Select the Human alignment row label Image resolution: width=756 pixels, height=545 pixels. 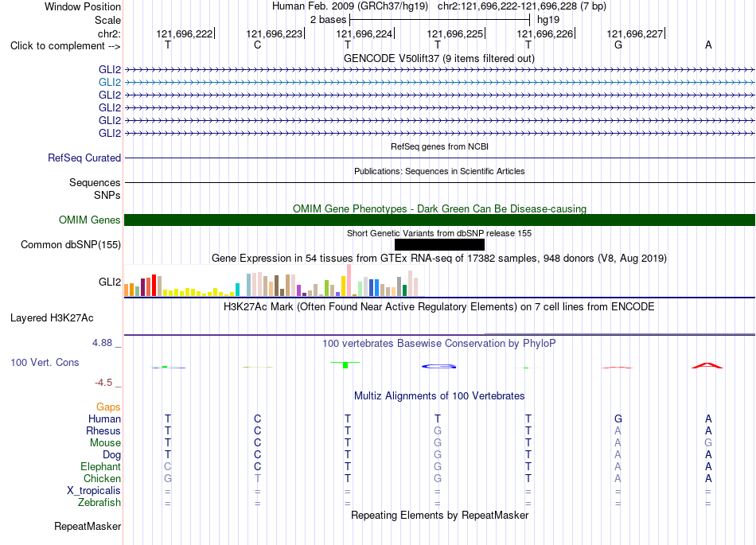(x=104, y=418)
